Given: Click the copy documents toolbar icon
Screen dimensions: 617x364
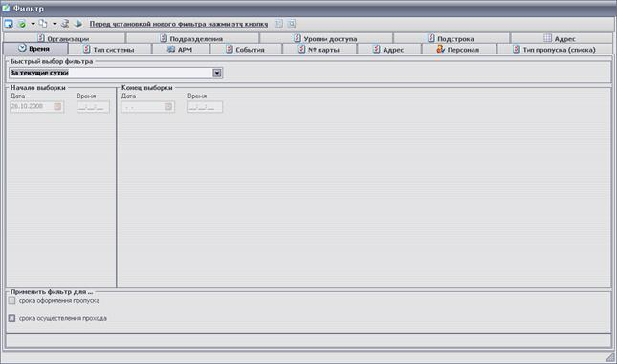Looking at the screenshot, I should coord(43,24).
